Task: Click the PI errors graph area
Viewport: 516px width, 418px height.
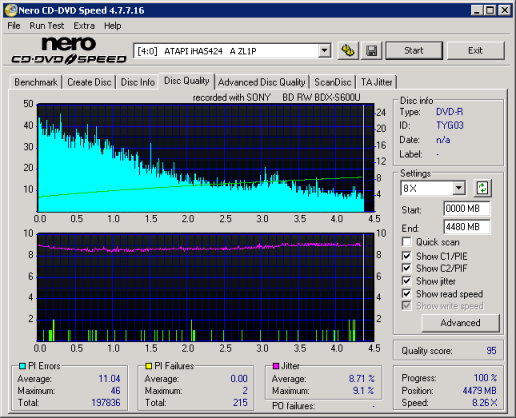Action: (205, 158)
